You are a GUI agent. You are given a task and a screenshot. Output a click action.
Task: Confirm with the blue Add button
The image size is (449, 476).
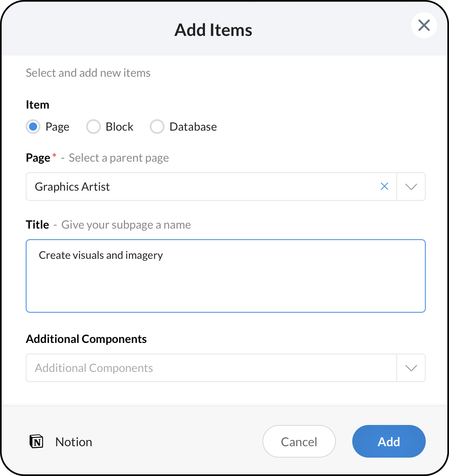click(x=389, y=441)
